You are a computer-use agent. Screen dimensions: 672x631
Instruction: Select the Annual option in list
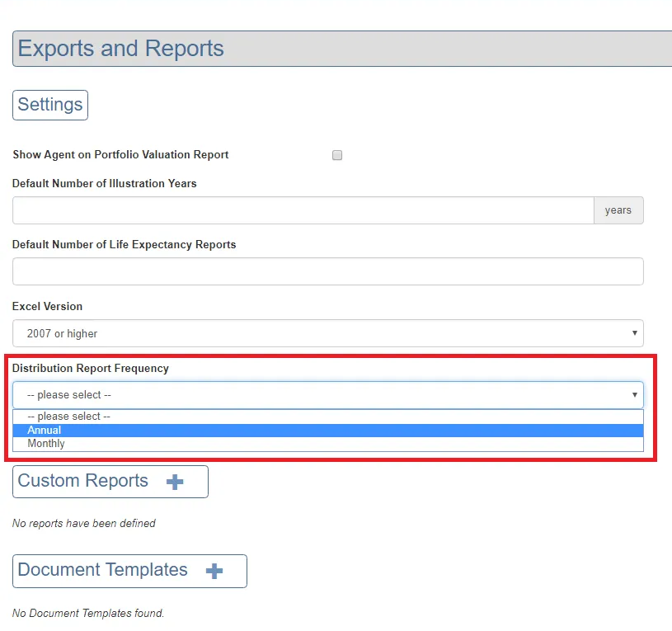pyautogui.click(x=327, y=431)
